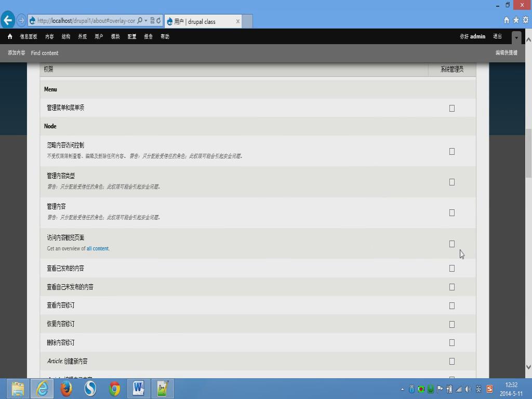Viewport: 532px width, 399px height.
Task: Check the 管理菜单和菜单项 permission box
Action: pyautogui.click(x=452, y=108)
